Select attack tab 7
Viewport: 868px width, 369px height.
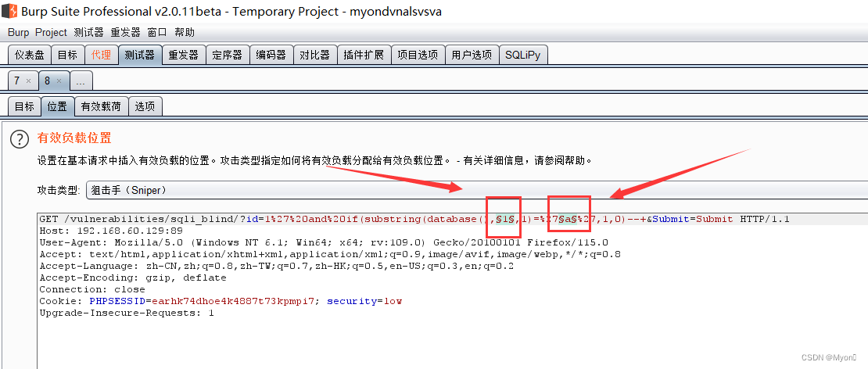tap(17, 81)
